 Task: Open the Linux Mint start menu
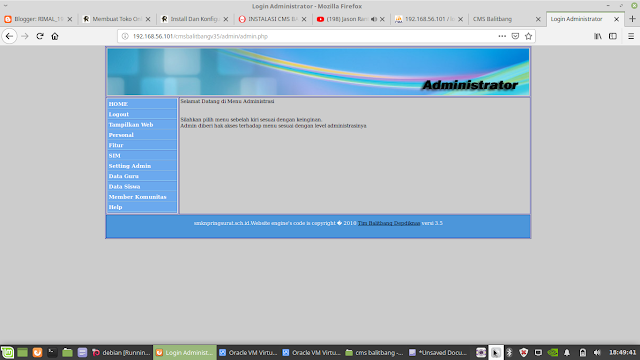[7, 352]
